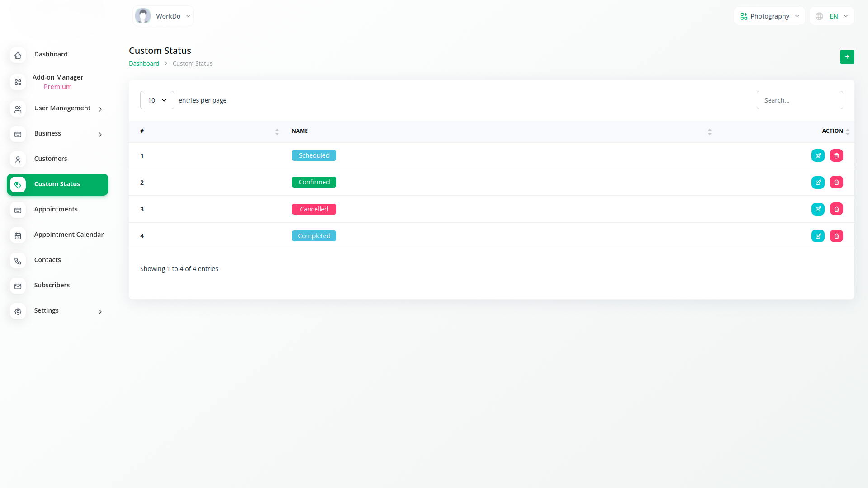Open the EN language selector
The width and height of the screenshot is (868, 488).
(832, 16)
